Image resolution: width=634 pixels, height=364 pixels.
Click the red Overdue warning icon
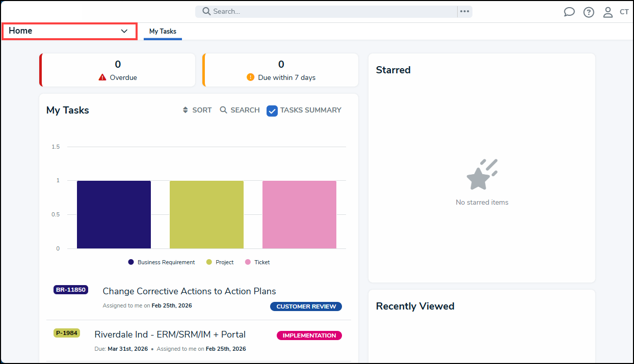(x=102, y=77)
